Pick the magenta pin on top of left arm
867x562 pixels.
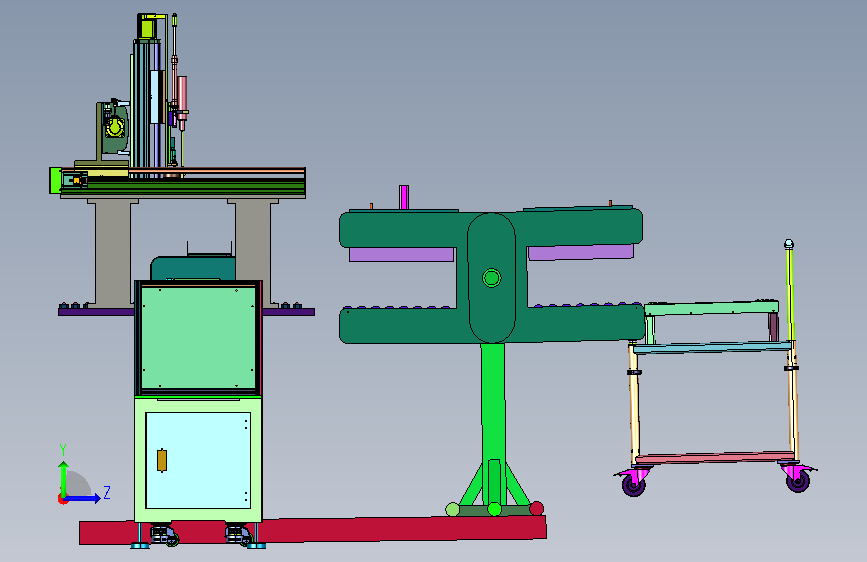404,197
